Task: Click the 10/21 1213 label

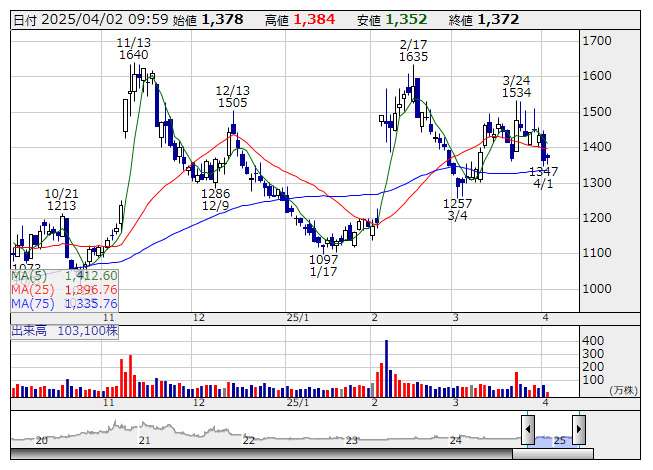Action: click(62, 199)
